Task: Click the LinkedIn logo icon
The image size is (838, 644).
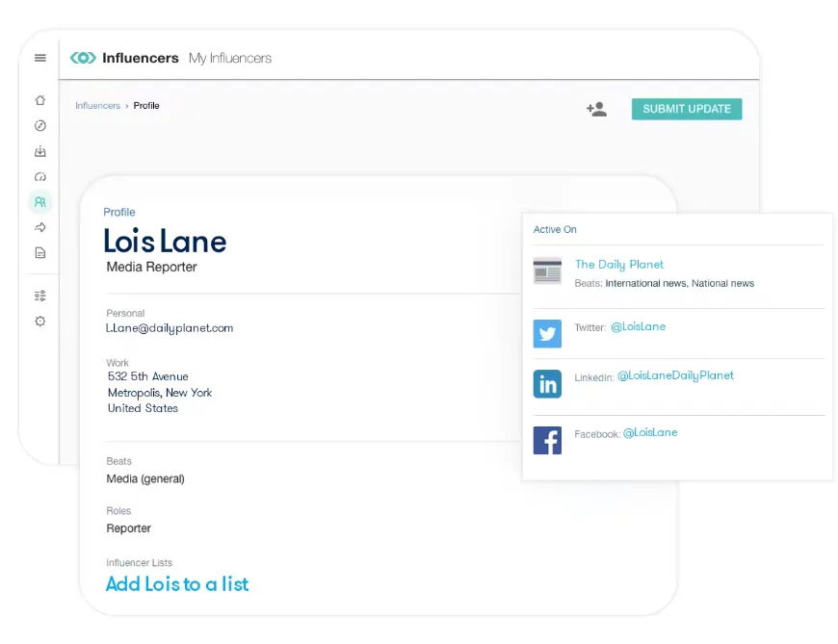Action: tap(547, 384)
